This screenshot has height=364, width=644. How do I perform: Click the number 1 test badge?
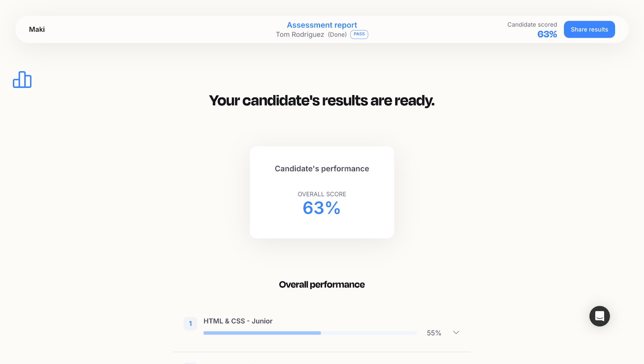point(190,324)
